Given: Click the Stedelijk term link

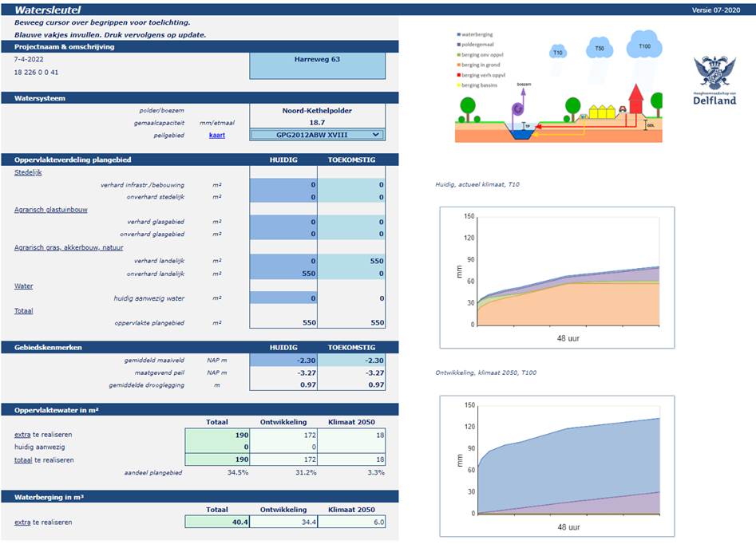Looking at the screenshot, I should point(28,172).
